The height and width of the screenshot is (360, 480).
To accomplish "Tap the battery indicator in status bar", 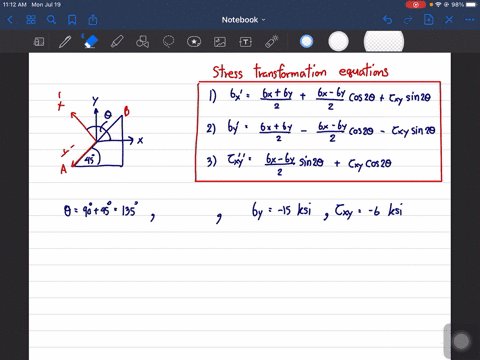I will pyautogui.click(x=471, y=5).
